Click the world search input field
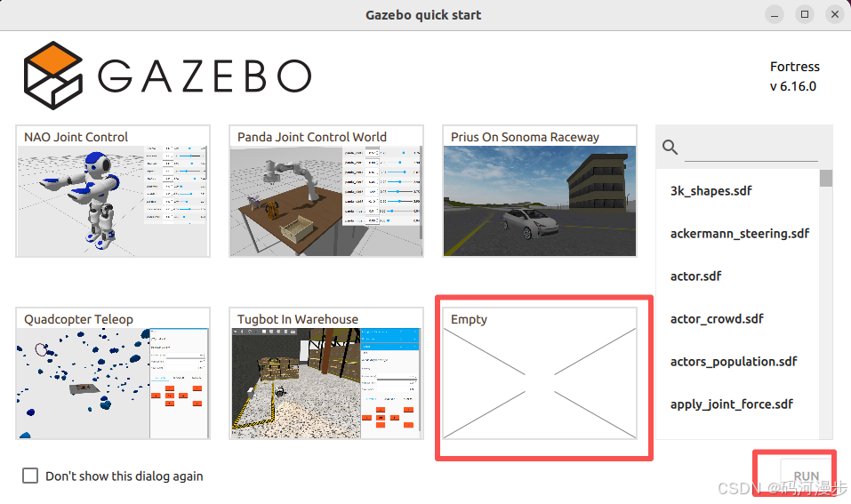851x504 pixels. [x=751, y=149]
